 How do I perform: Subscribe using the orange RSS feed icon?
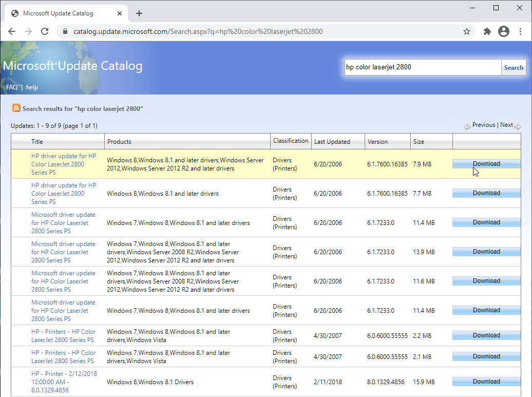16,108
